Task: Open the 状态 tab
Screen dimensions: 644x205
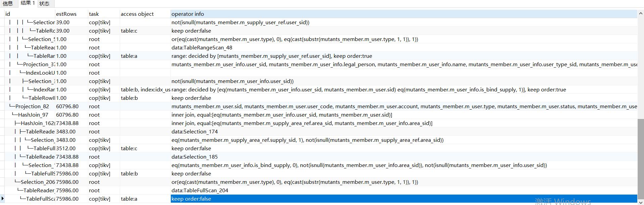Action: 44,4
